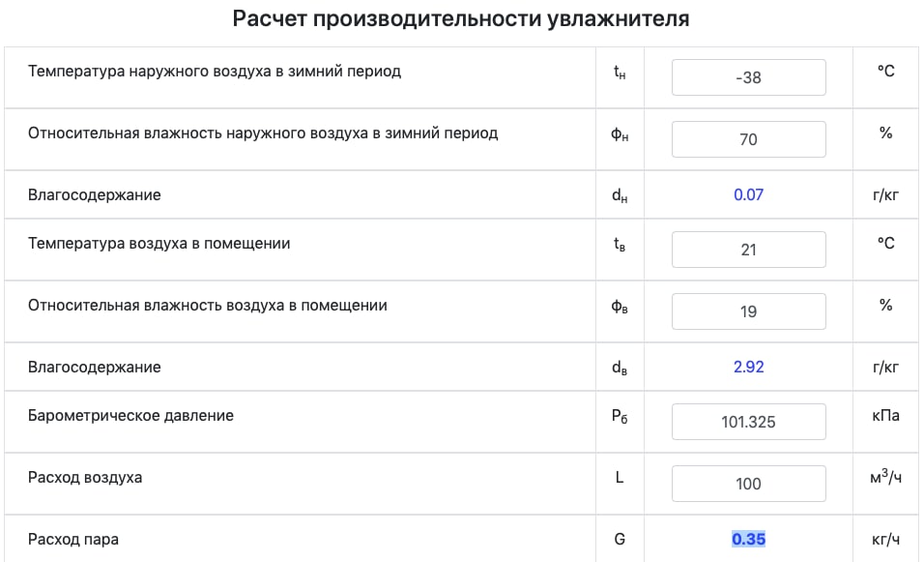
Task: Click the Pб symbol for barometric pressure
Action: [620, 416]
